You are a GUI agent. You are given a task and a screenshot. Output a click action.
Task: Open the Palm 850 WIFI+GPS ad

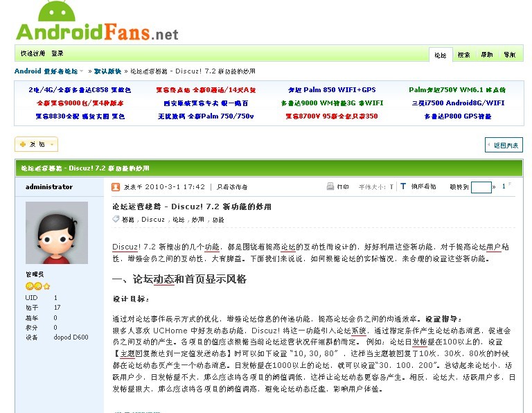point(332,90)
